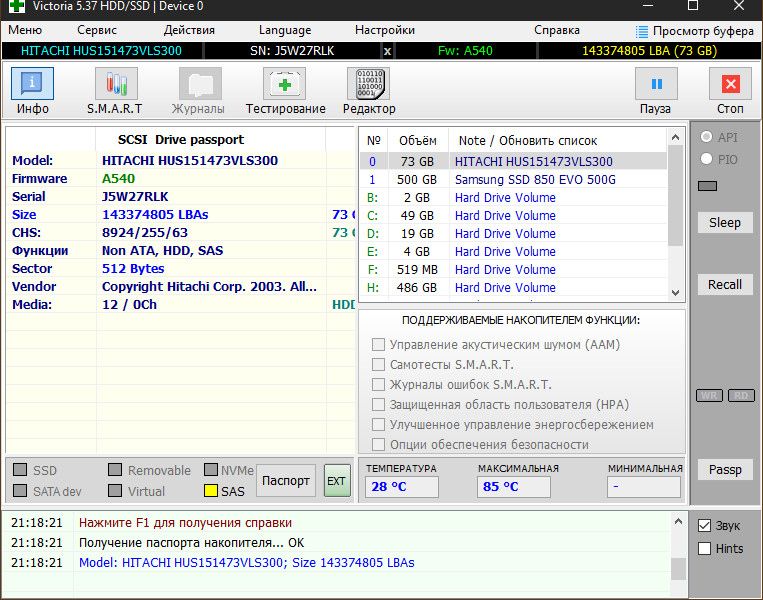Screen dimensions: 763x600
Task: Select the D: 19 GB volume row
Action: (513, 233)
